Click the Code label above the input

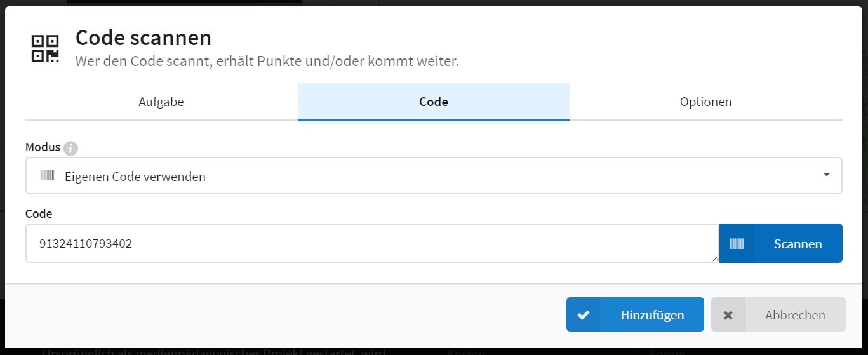click(x=39, y=214)
